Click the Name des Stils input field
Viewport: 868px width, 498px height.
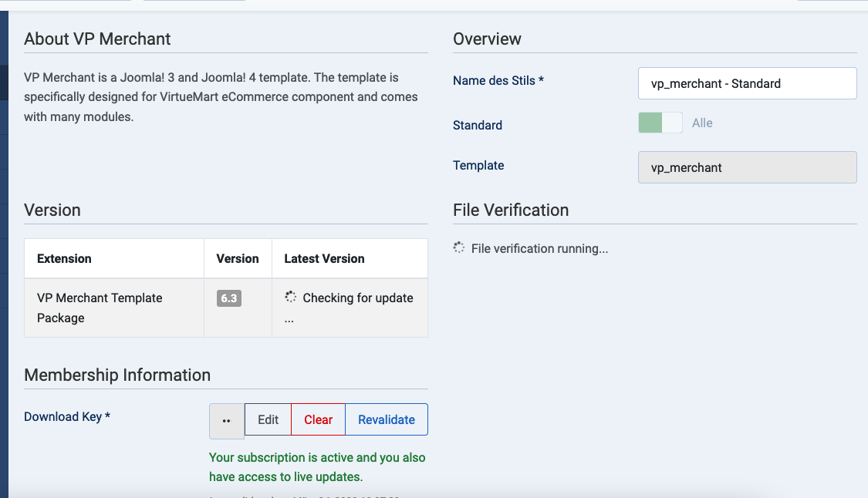[747, 83]
